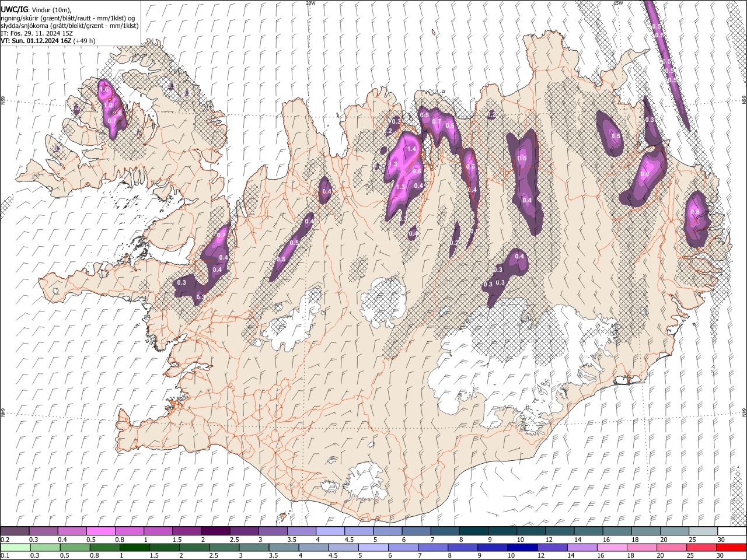
Task: Pick the pale blue 5 swatch on rain scale
Action: [373, 547]
